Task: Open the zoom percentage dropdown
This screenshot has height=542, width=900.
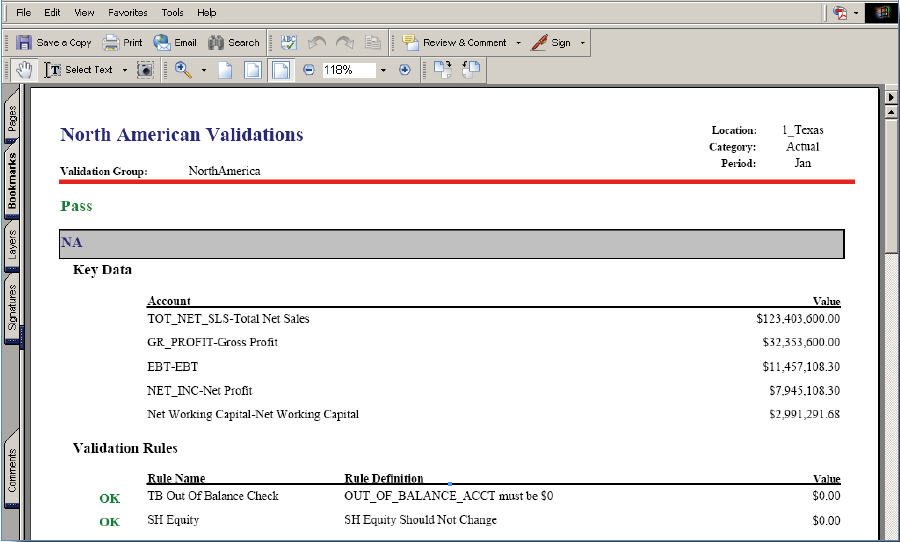Action: [383, 70]
